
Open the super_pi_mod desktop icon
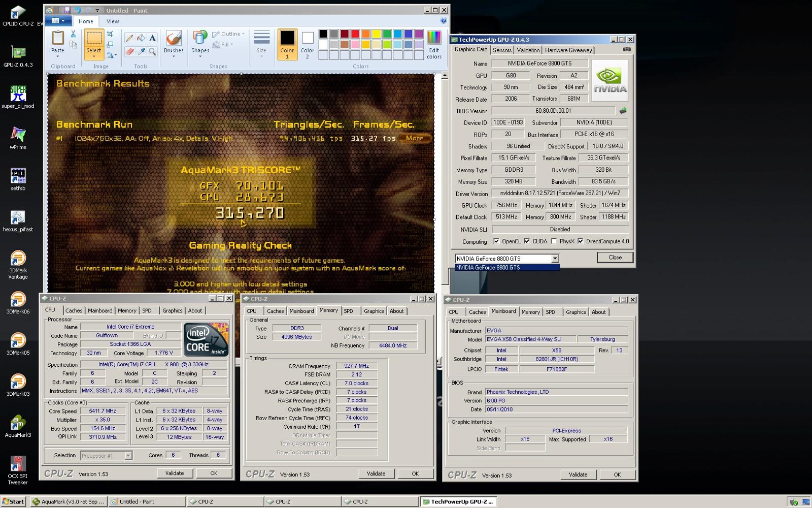(18, 98)
